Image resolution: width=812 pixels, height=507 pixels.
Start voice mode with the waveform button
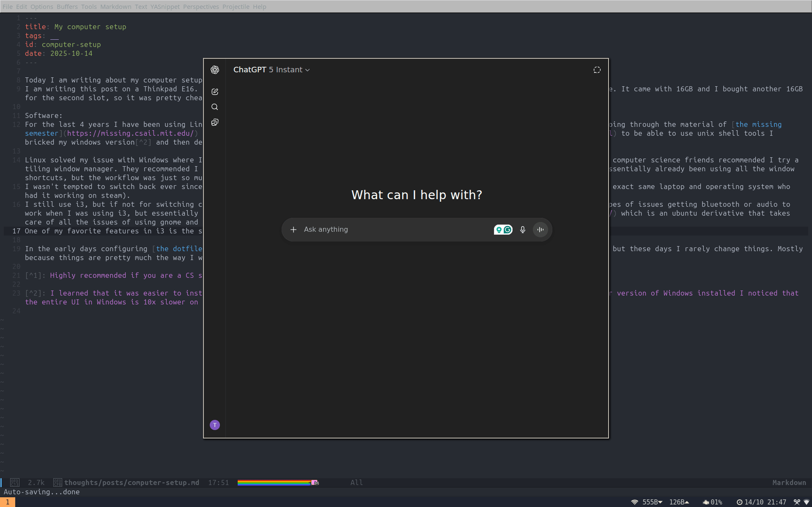tap(540, 230)
